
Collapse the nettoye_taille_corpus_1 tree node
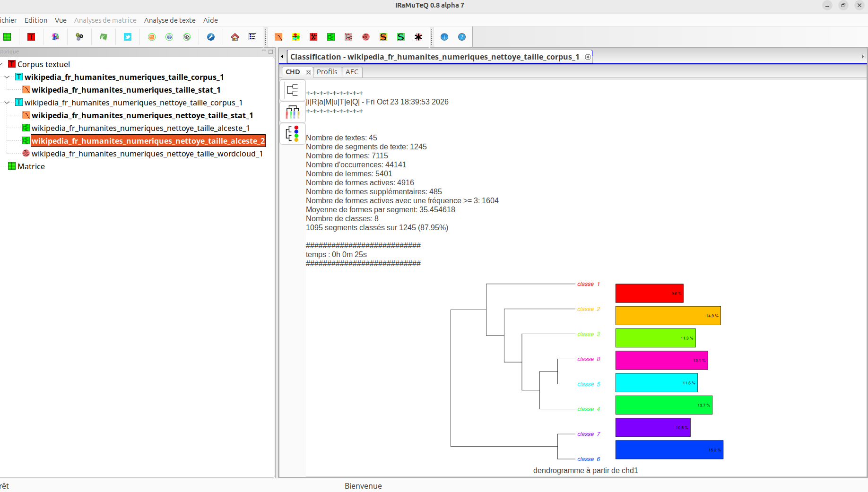(7, 103)
